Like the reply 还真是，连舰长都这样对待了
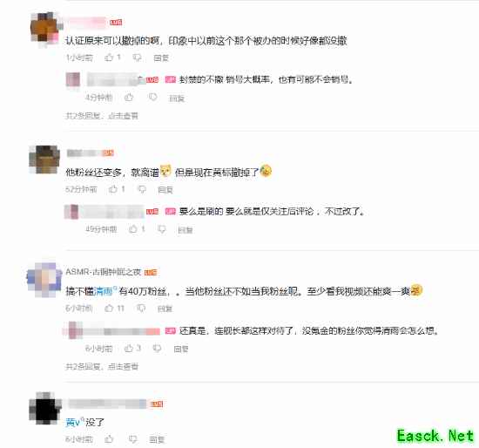479x448 pixels. coord(129,348)
